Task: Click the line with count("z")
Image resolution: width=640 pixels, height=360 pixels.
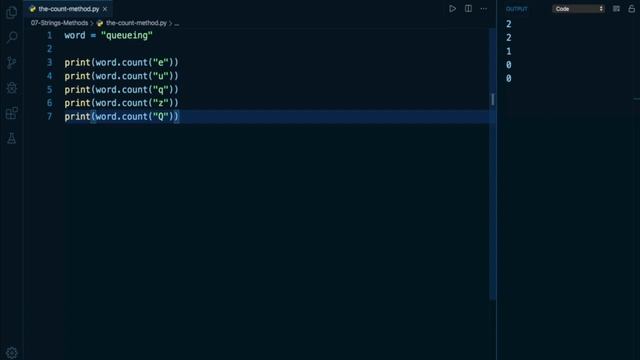Action: coord(121,103)
